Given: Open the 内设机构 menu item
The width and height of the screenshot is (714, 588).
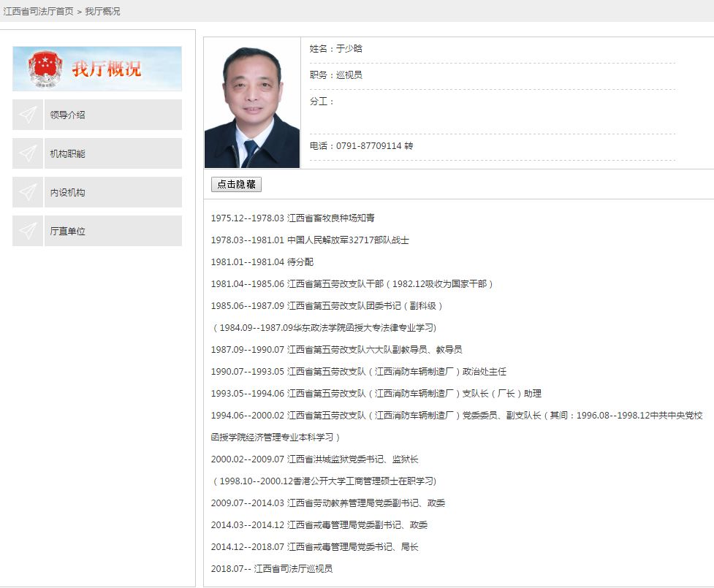Looking at the screenshot, I should (x=113, y=192).
